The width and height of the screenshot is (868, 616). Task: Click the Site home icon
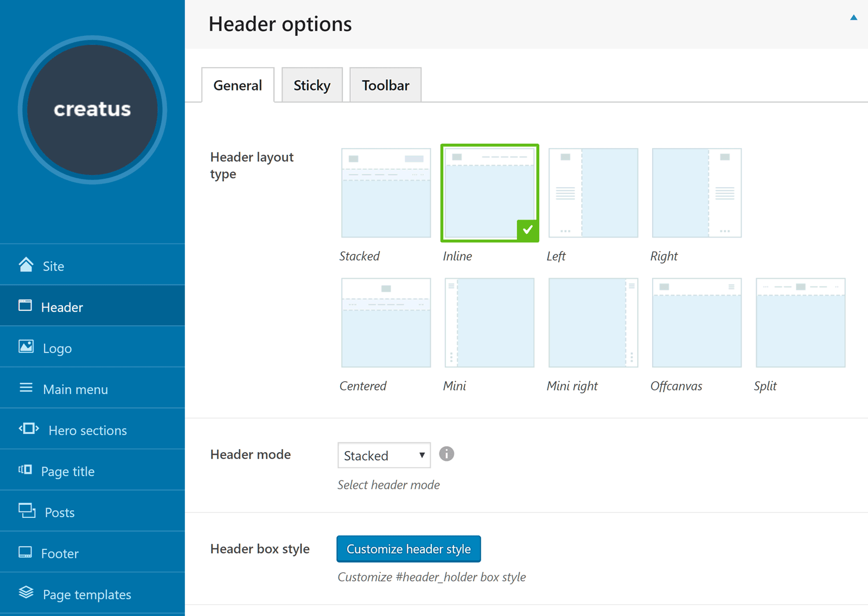pos(26,264)
